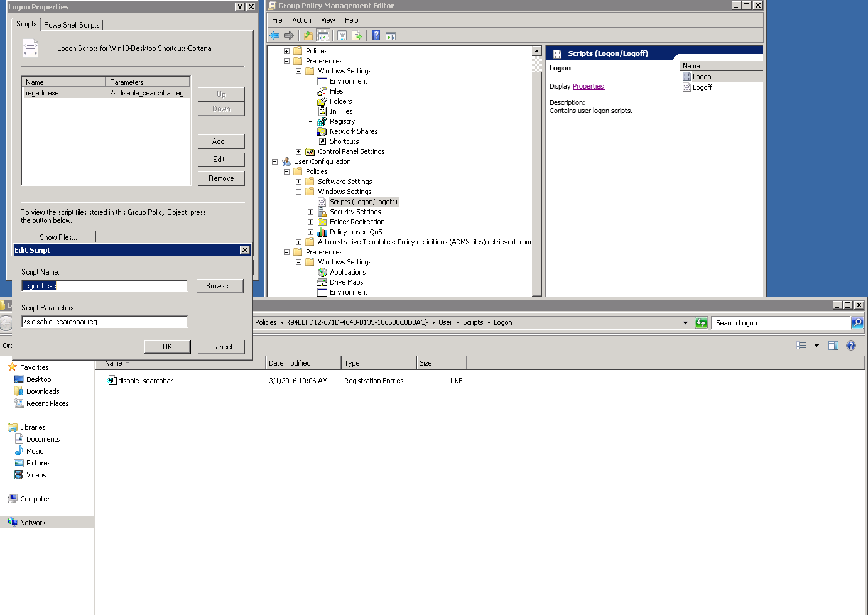
Task: Expand the Control Panel Settings node
Action: pos(298,151)
